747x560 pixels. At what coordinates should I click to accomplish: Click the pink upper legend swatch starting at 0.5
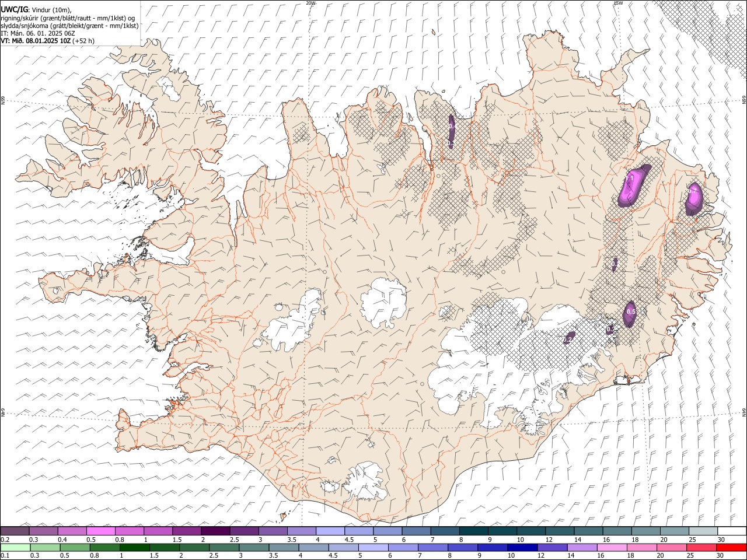click(x=101, y=531)
